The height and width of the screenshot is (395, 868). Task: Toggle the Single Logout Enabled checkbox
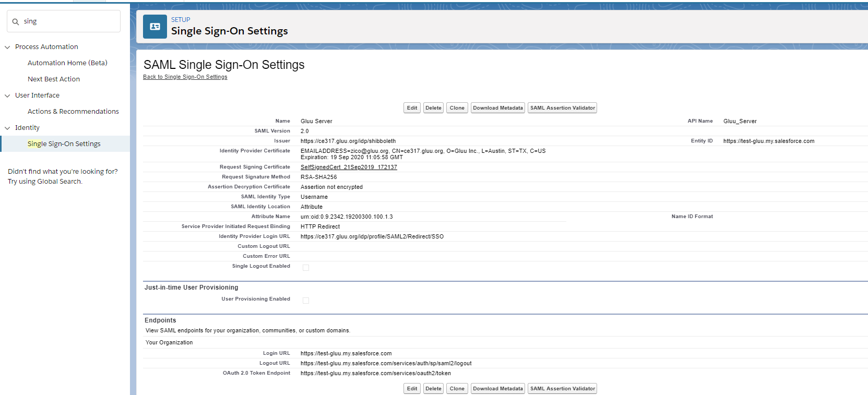point(306,268)
